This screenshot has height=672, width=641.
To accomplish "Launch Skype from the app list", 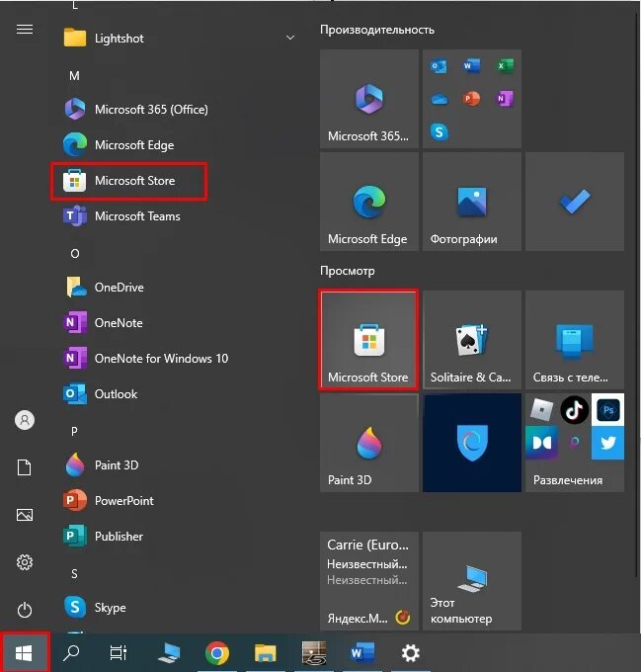I will click(178, 608).
